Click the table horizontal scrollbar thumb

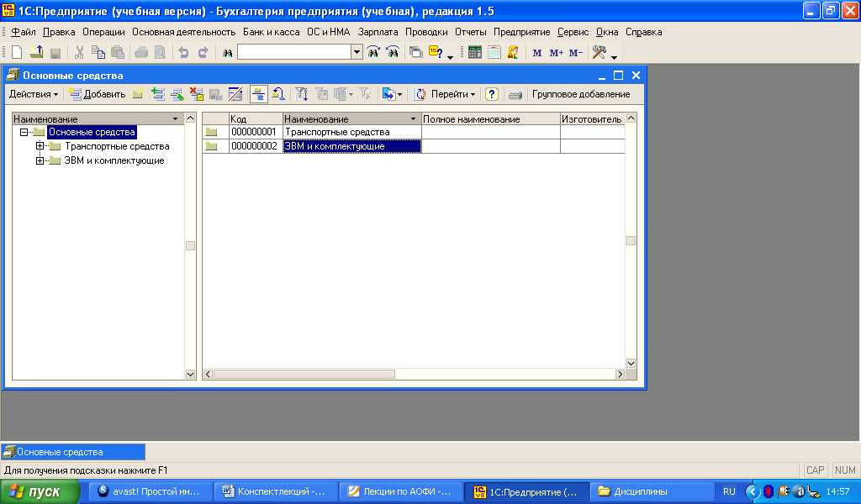304,374
